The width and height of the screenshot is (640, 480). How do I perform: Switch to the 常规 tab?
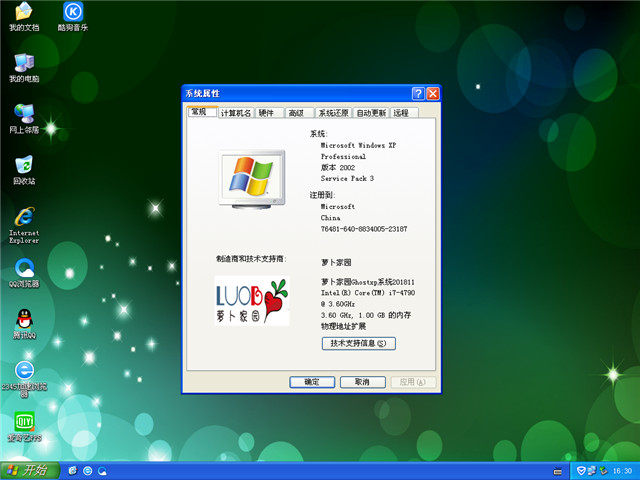point(202,112)
